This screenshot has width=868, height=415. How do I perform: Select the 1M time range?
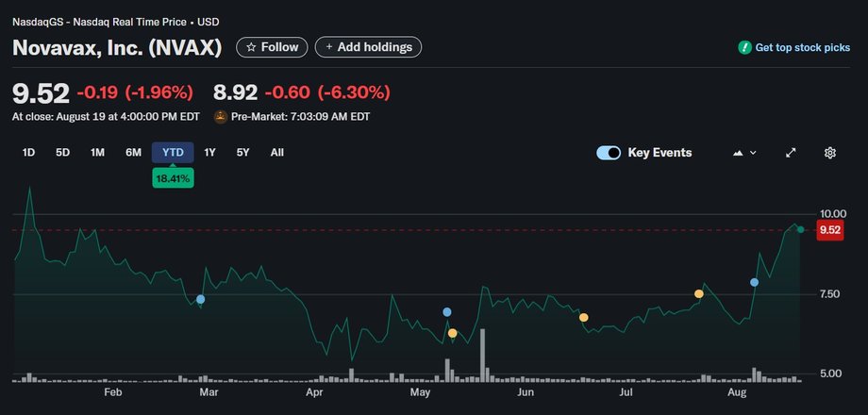(97, 153)
